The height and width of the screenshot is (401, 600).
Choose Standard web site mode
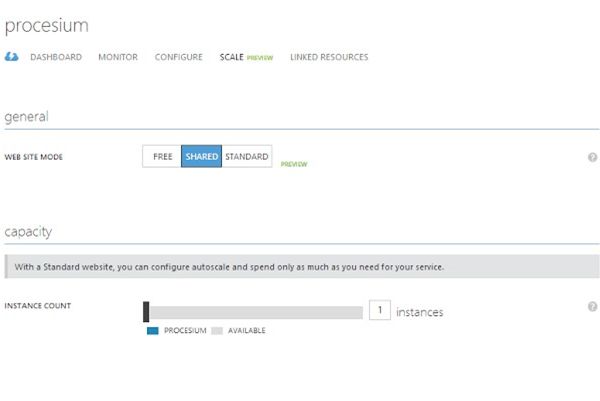[x=247, y=156]
